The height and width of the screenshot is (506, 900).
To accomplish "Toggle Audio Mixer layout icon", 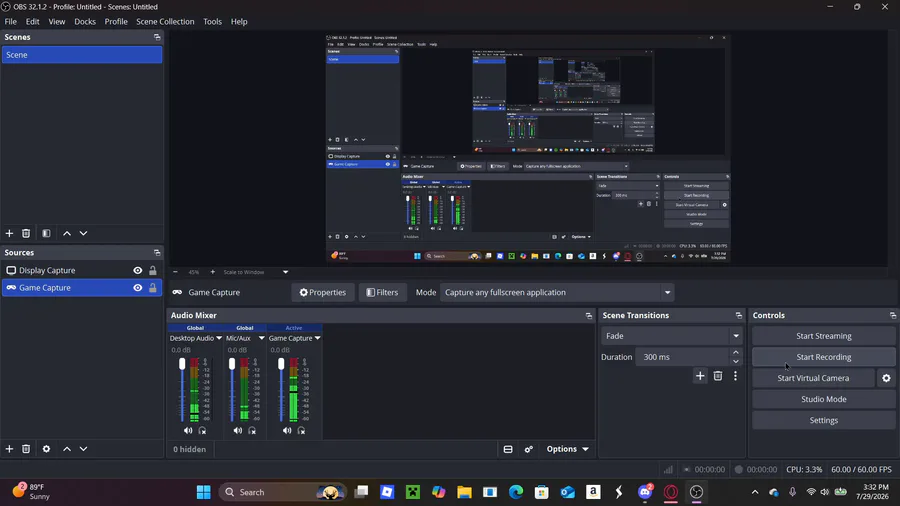I will (x=508, y=449).
